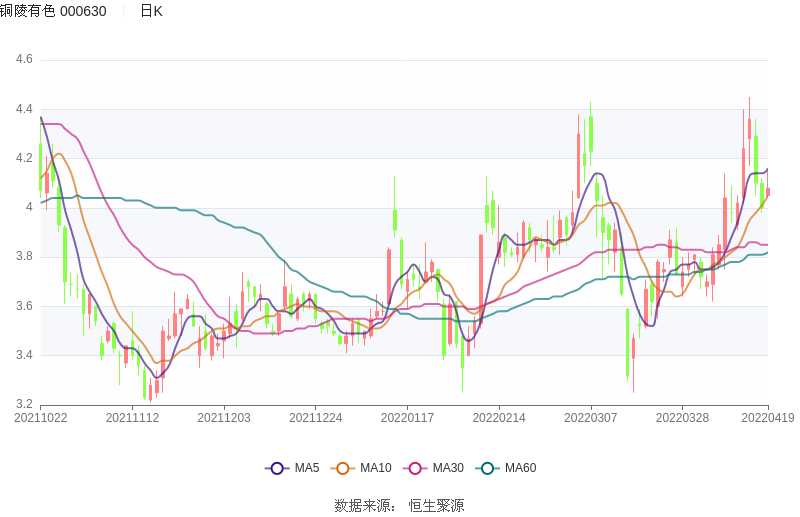Screen dimensions: 800x517
Task: Select the 20211203 date on the x-axis
Action: (x=224, y=418)
